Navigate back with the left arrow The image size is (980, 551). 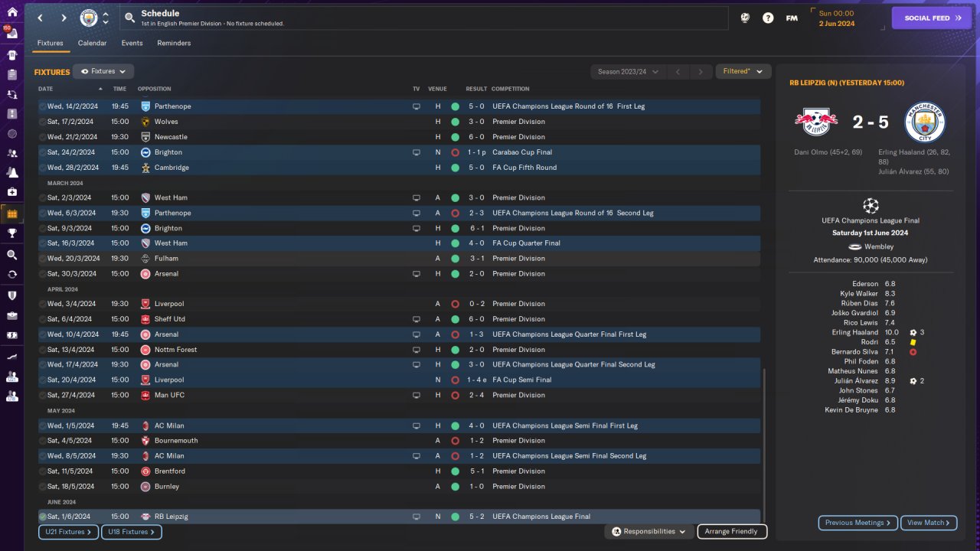click(x=41, y=18)
